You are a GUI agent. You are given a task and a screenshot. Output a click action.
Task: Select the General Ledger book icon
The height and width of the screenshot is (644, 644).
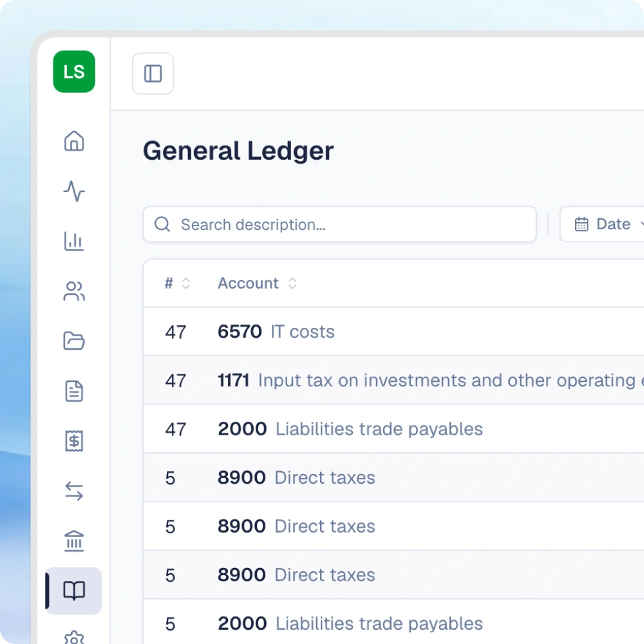[74, 591]
